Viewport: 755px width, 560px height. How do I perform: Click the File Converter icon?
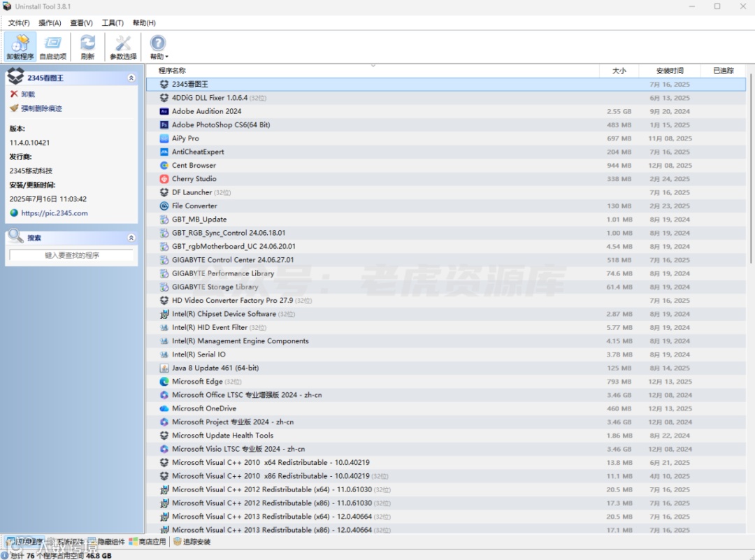point(164,206)
